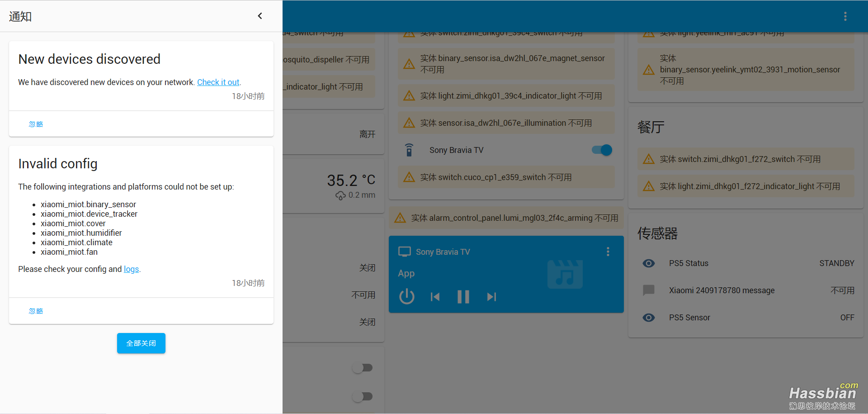Click warning icon for ymt02 motion_sensor entity
This screenshot has width=868, height=414.
coord(649,70)
